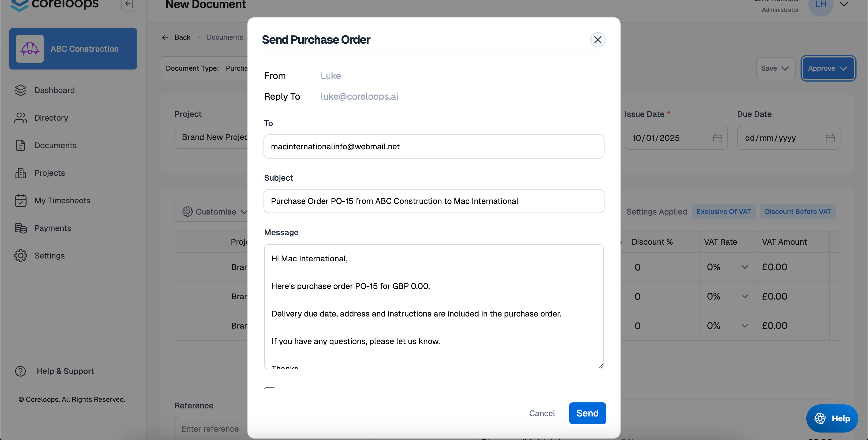Viewport: 868px width, 440px height.
Task: Select the ABC Construction workspace card
Action: 73,49
